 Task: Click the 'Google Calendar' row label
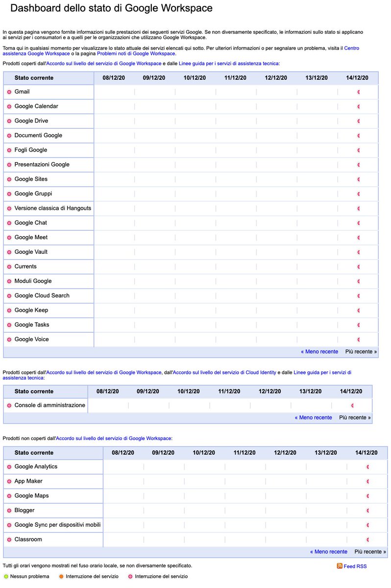tap(36, 106)
